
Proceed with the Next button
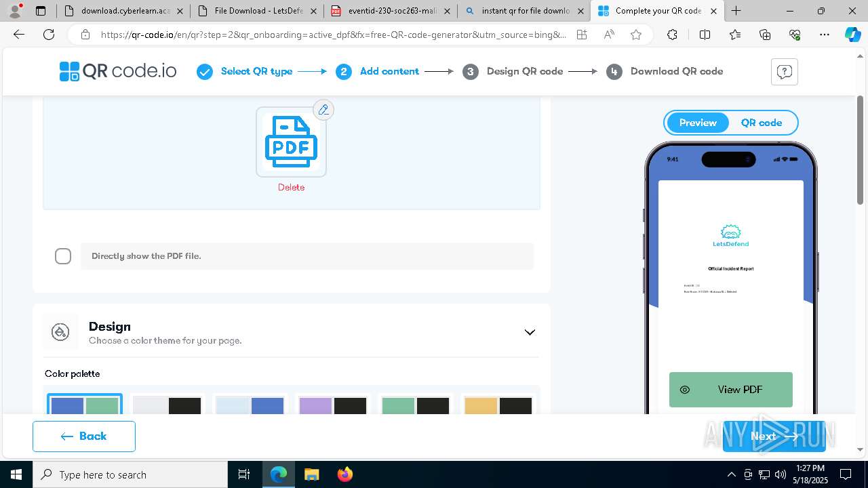(774, 436)
